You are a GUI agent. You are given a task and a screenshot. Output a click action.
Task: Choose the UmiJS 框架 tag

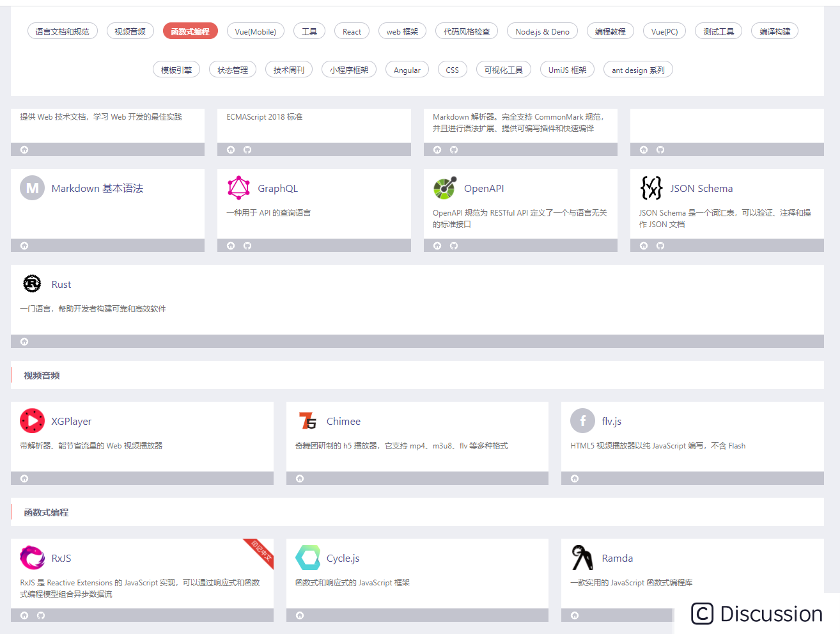pos(568,70)
